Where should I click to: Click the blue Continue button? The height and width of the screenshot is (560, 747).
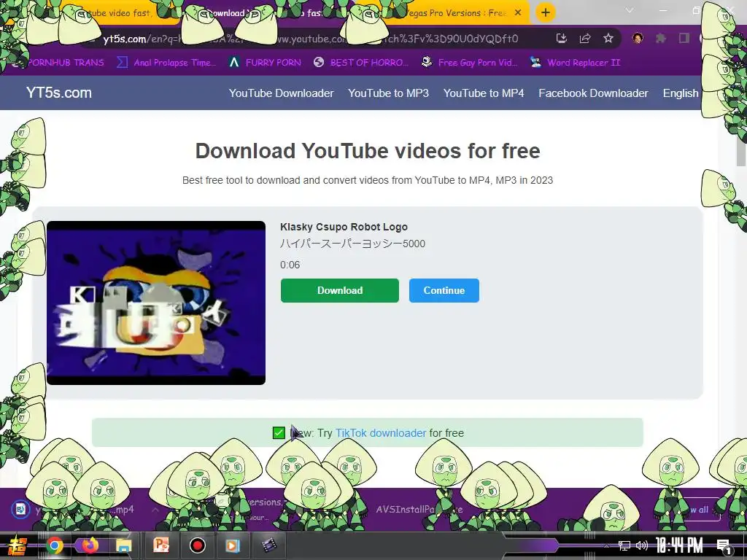tap(444, 290)
